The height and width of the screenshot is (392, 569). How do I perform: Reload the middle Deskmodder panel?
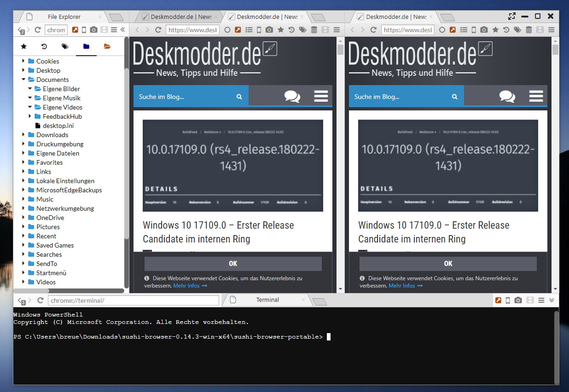[158, 30]
